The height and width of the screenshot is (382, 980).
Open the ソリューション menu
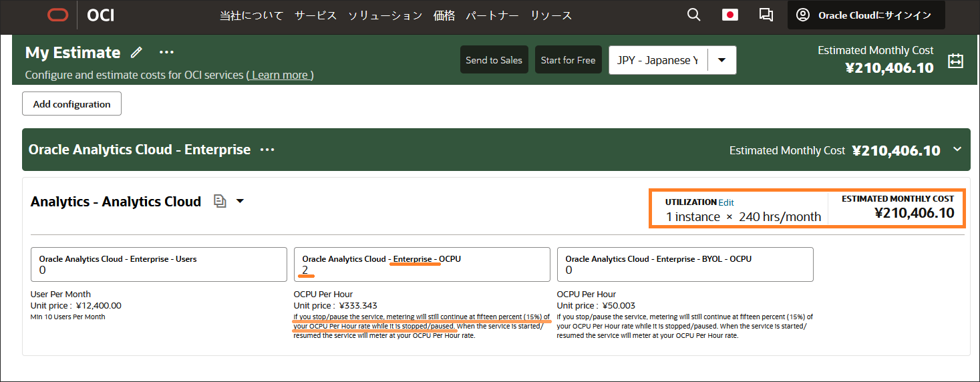pyautogui.click(x=385, y=15)
